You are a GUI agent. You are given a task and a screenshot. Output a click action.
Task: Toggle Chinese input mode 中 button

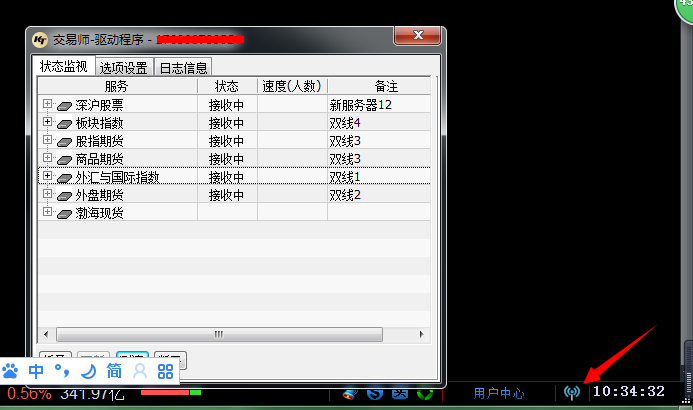[36, 371]
